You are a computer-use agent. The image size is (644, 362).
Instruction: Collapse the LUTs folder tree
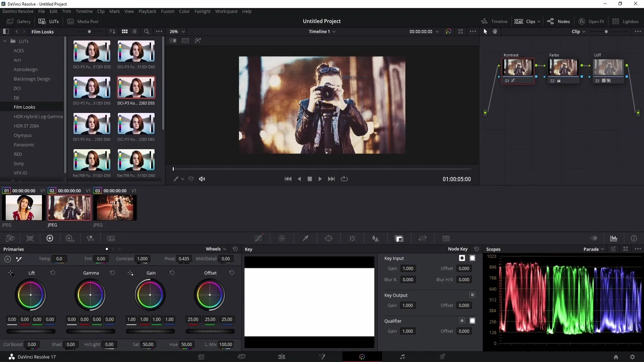click(5, 41)
